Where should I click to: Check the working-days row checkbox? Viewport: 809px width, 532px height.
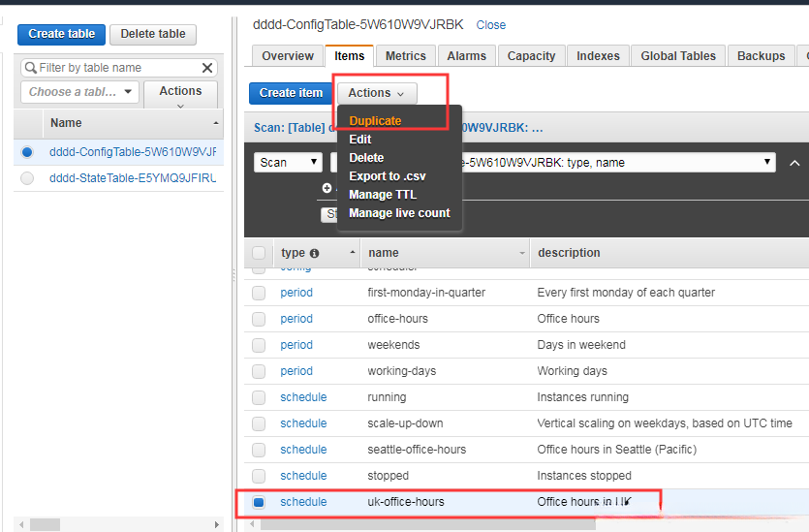[259, 371]
